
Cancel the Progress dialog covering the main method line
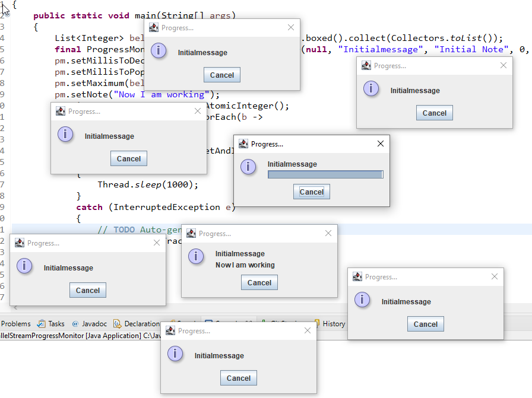click(x=222, y=75)
